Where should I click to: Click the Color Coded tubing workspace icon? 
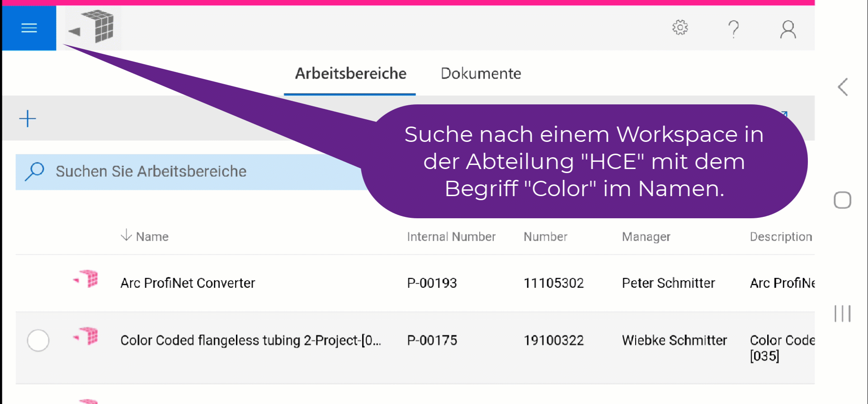click(86, 337)
